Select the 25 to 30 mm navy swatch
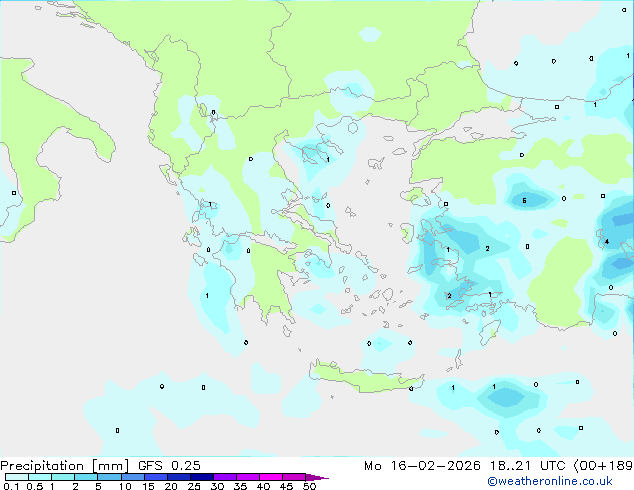 coord(201,477)
